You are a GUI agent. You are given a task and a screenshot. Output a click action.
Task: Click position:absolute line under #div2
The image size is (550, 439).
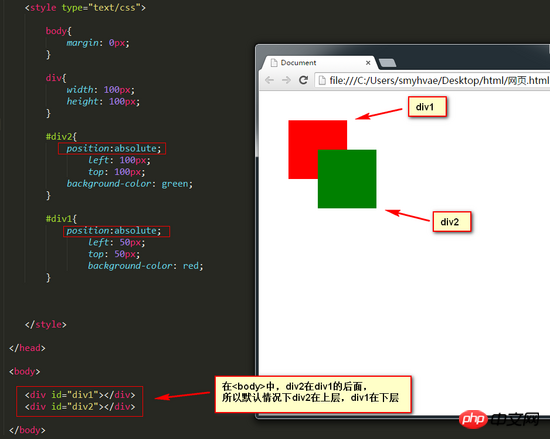[112, 149]
